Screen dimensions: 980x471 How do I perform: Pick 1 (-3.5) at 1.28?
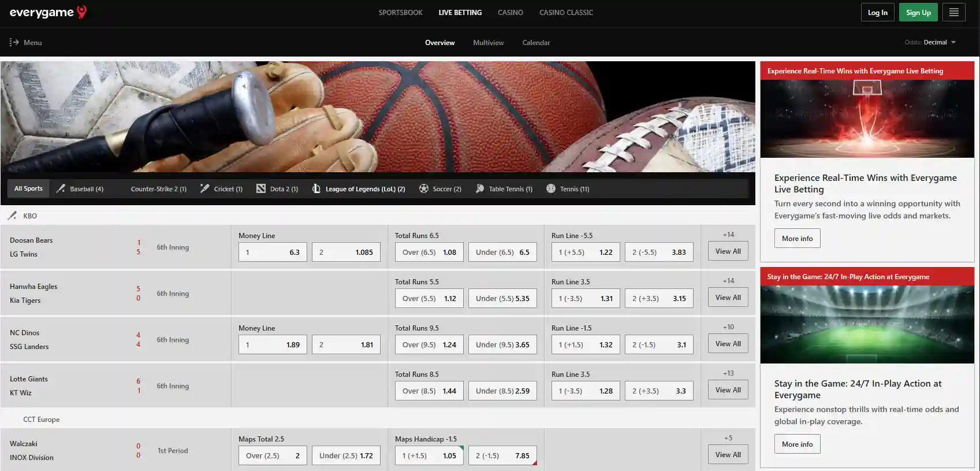pyautogui.click(x=586, y=391)
